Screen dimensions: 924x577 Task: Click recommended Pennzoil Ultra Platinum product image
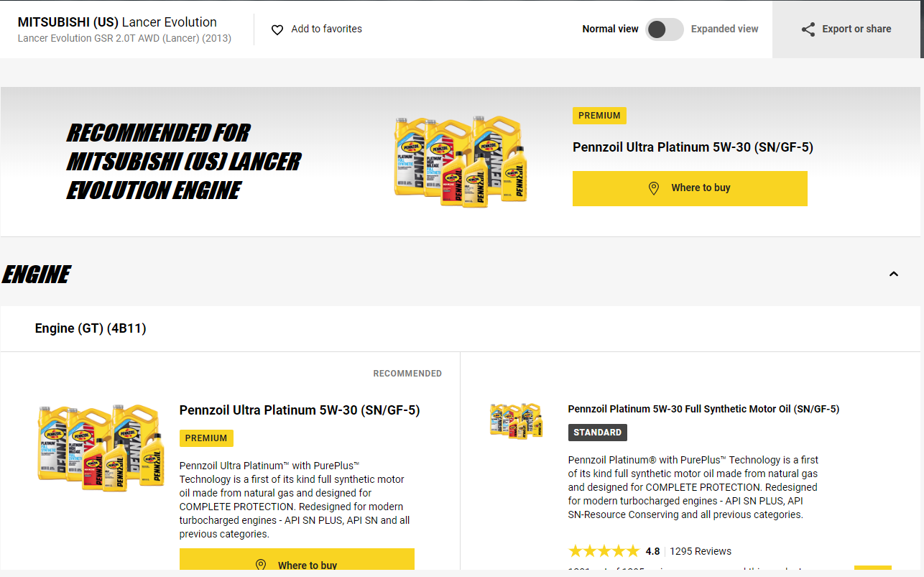tap(101, 447)
